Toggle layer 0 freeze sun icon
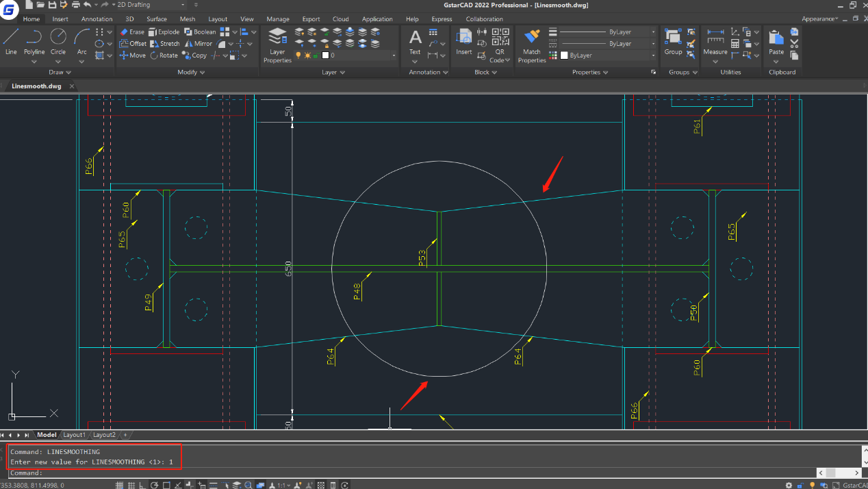Screen dimensions: 868x489 pos(307,55)
